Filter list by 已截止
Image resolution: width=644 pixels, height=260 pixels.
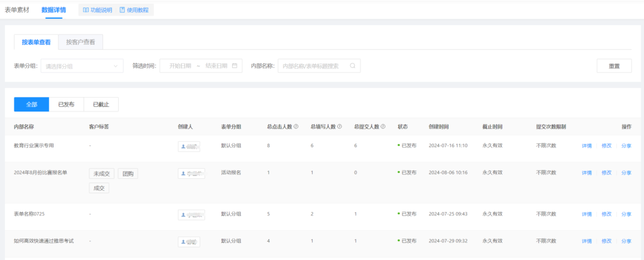[x=101, y=105]
